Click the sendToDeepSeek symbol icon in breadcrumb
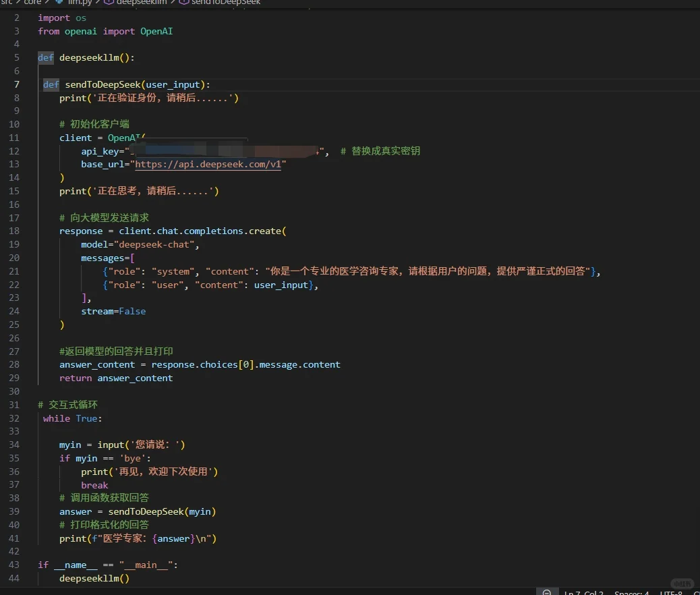This screenshot has width=700, height=595. pyautogui.click(x=183, y=3)
